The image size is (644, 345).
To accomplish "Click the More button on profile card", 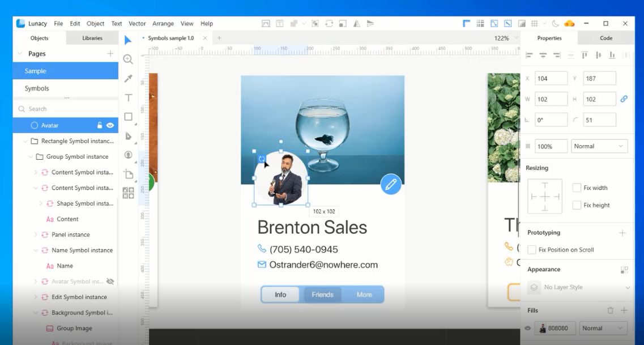I will click(x=364, y=295).
